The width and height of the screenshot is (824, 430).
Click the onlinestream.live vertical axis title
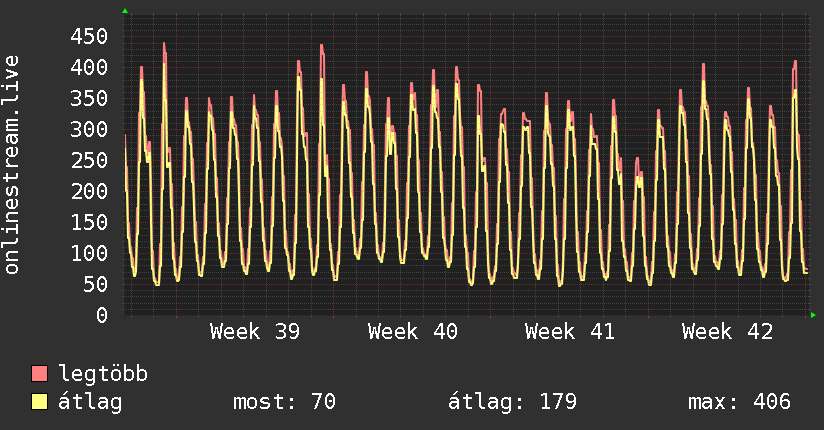[11, 165]
